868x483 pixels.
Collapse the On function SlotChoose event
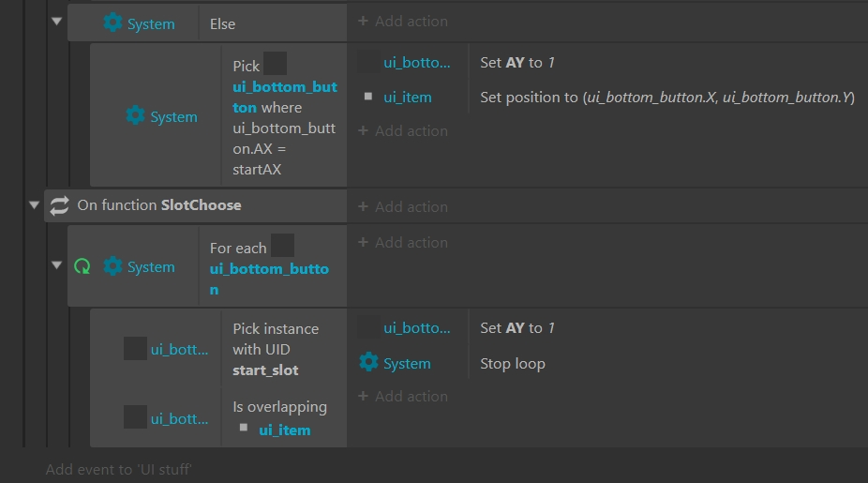click(34, 205)
